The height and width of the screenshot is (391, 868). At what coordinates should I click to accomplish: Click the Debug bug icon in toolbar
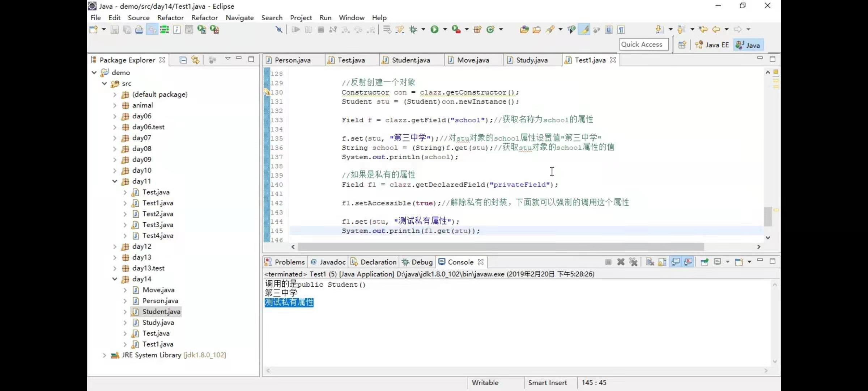(x=413, y=29)
